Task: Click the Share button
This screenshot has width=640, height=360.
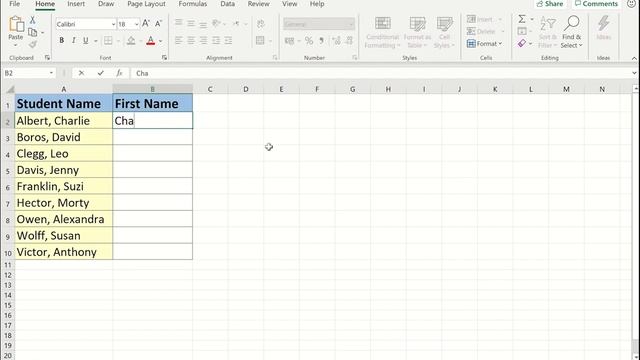Action: 550,4
